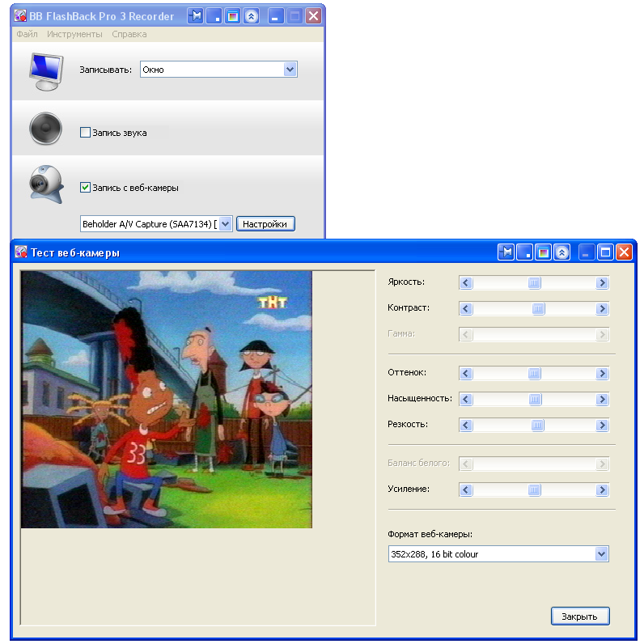Decrease Контраст with its left arrow
Viewport: 644px width, 644px height.
point(466,308)
